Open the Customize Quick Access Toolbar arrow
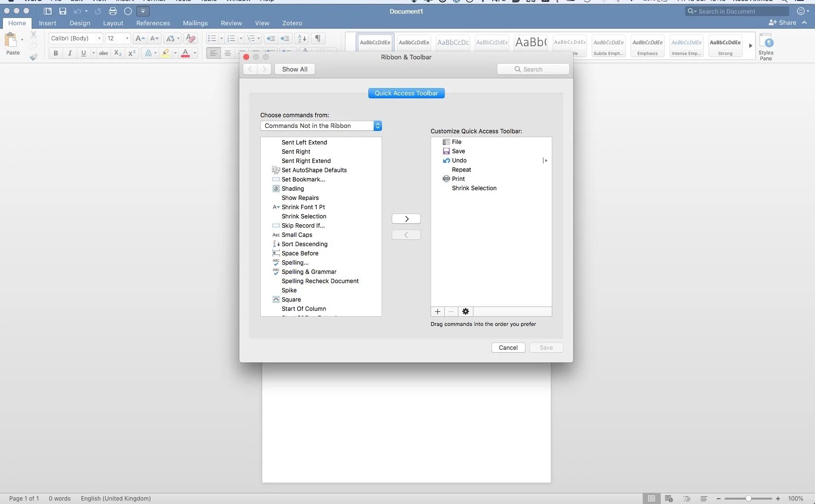Screen dimensions: 815x504 pos(143,11)
